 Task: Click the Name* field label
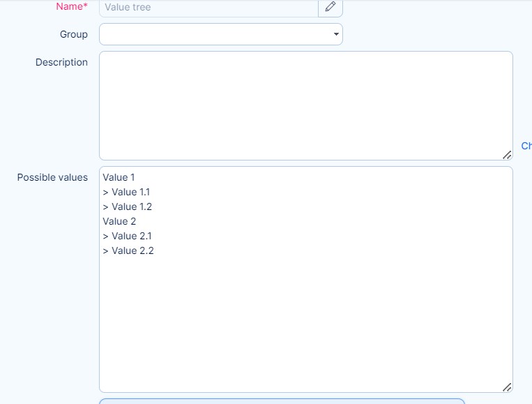click(x=71, y=7)
